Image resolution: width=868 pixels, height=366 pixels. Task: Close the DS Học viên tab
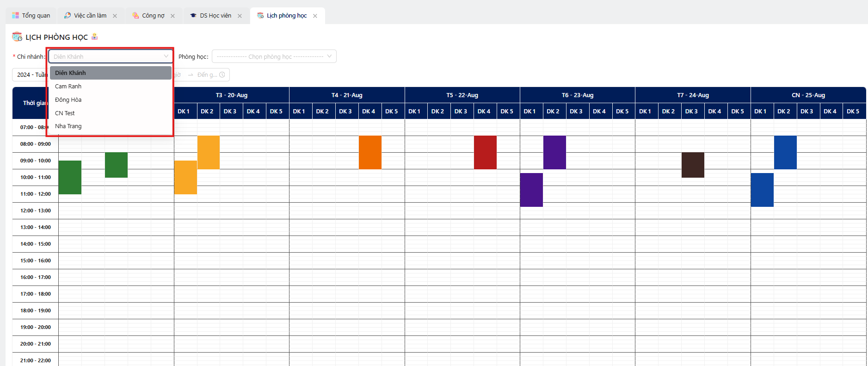pyautogui.click(x=240, y=16)
